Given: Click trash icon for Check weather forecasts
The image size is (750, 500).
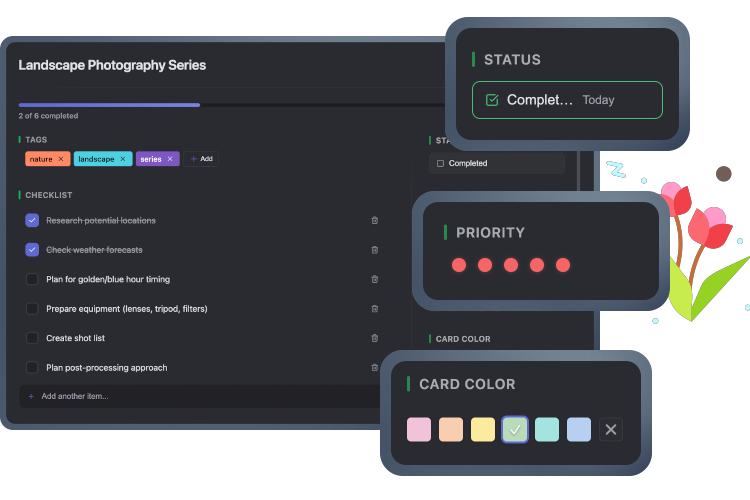Looking at the screenshot, I should pyautogui.click(x=375, y=250).
